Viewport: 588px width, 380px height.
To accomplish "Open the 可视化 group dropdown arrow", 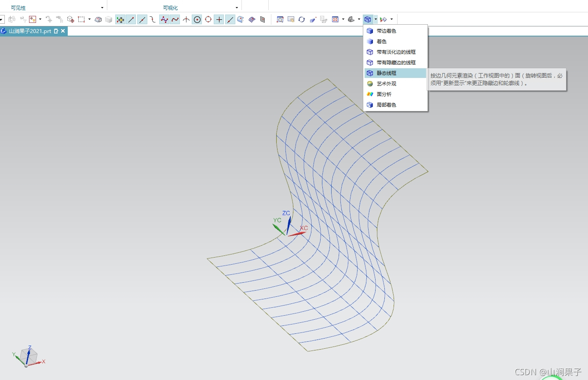I will pos(237,8).
